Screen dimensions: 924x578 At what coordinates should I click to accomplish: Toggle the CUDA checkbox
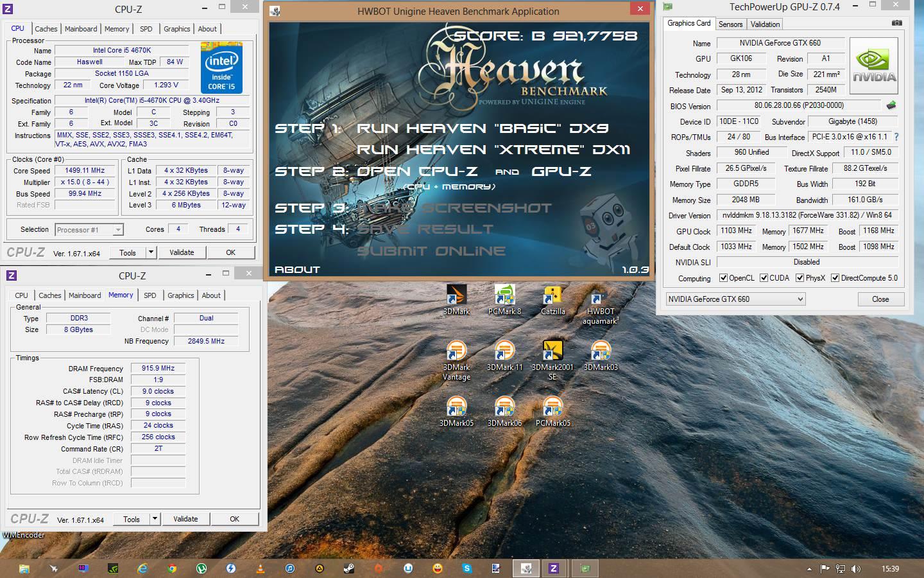pyautogui.click(x=764, y=278)
